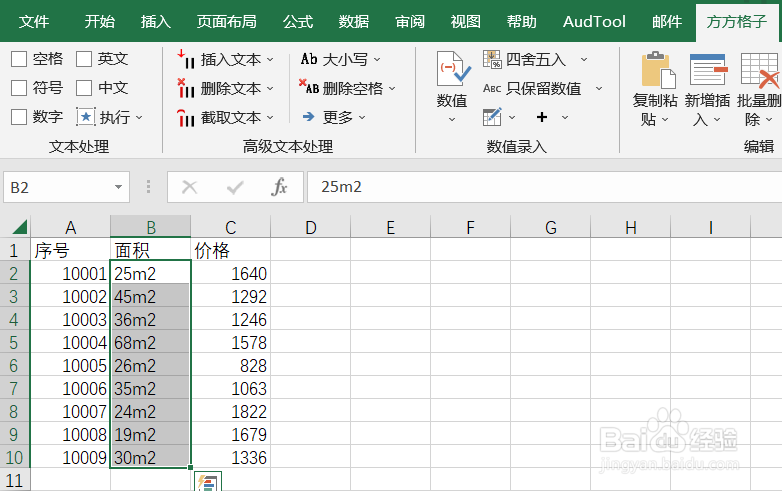Click the Select All corner triangle
This screenshot has height=491, width=782.
pyautogui.click(x=19, y=227)
